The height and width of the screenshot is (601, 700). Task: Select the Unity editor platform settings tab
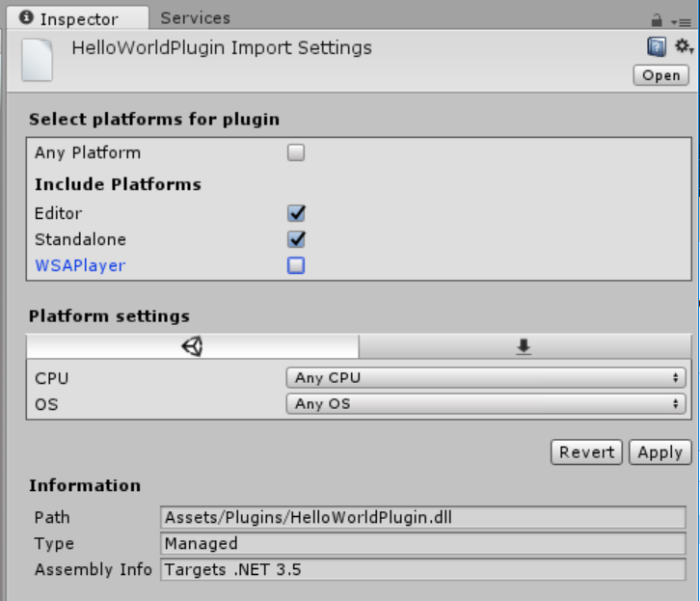pyautogui.click(x=193, y=346)
